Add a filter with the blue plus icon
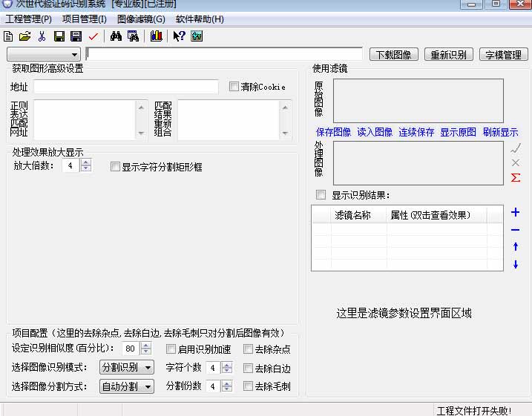This screenshot has height=416, width=532. pos(516,213)
